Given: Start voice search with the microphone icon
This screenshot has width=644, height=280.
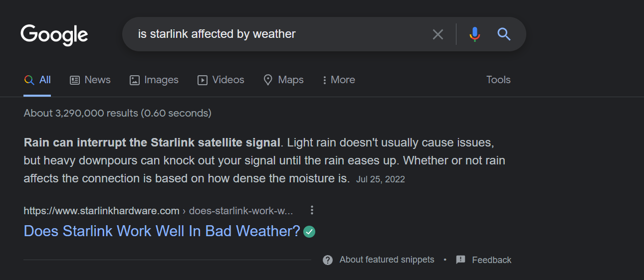Looking at the screenshot, I should (475, 34).
